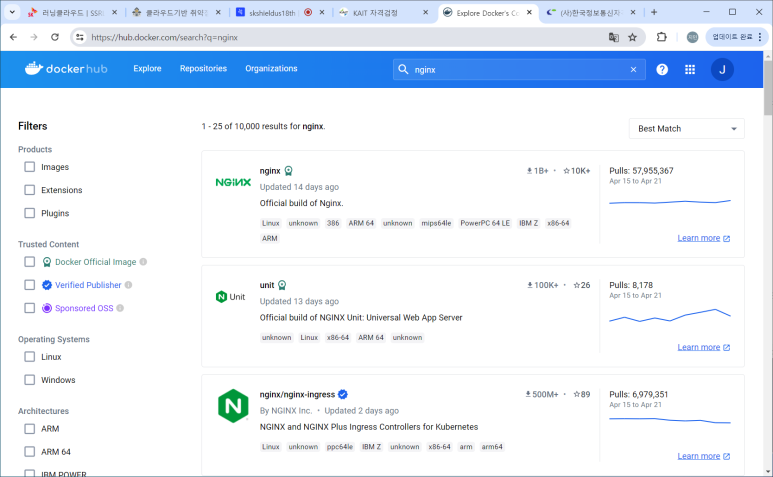
Task: Check the Images filter
Action: point(30,167)
